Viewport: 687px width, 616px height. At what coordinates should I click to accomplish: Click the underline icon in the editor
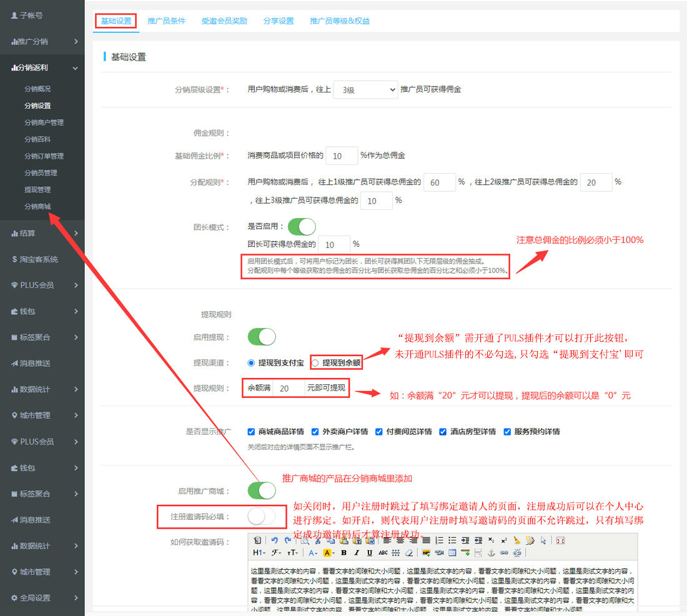pyautogui.click(x=370, y=553)
